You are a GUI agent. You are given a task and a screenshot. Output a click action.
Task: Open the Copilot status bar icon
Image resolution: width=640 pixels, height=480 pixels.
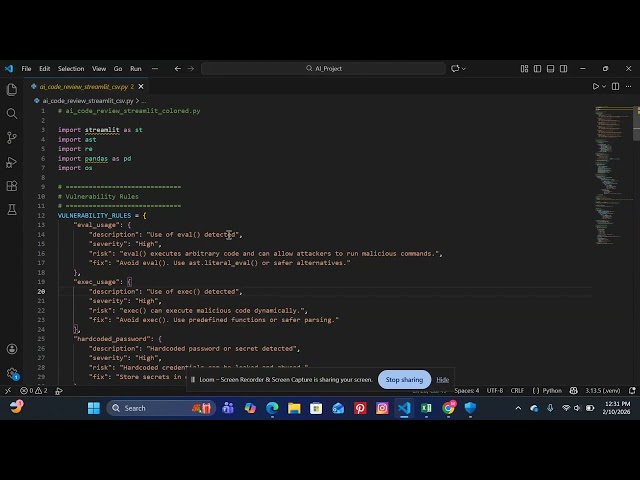(x=573, y=391)
